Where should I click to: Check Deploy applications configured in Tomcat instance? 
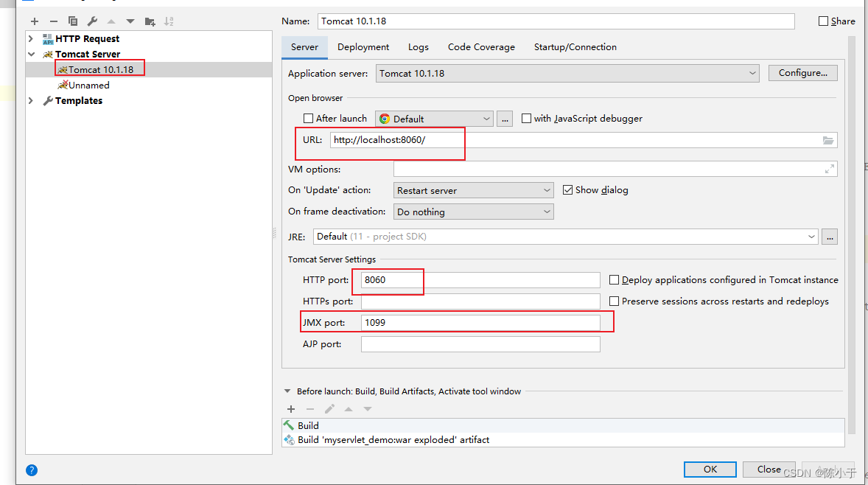point(615,279)
